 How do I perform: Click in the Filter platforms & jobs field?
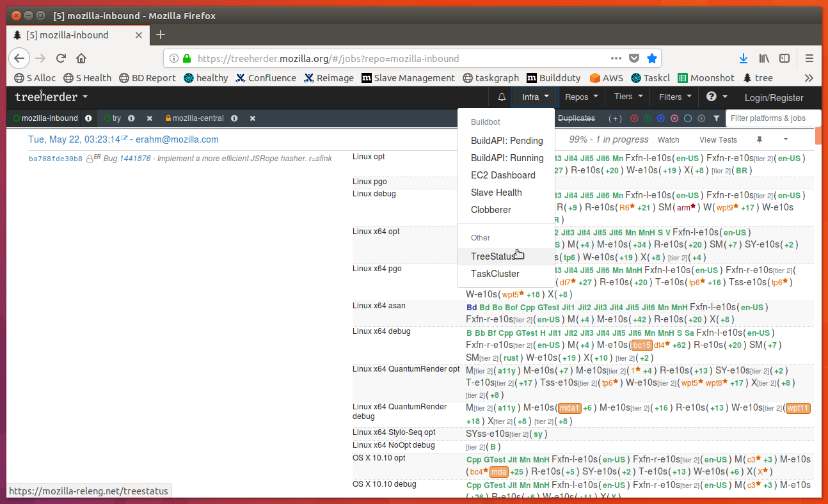coord(774,118)
